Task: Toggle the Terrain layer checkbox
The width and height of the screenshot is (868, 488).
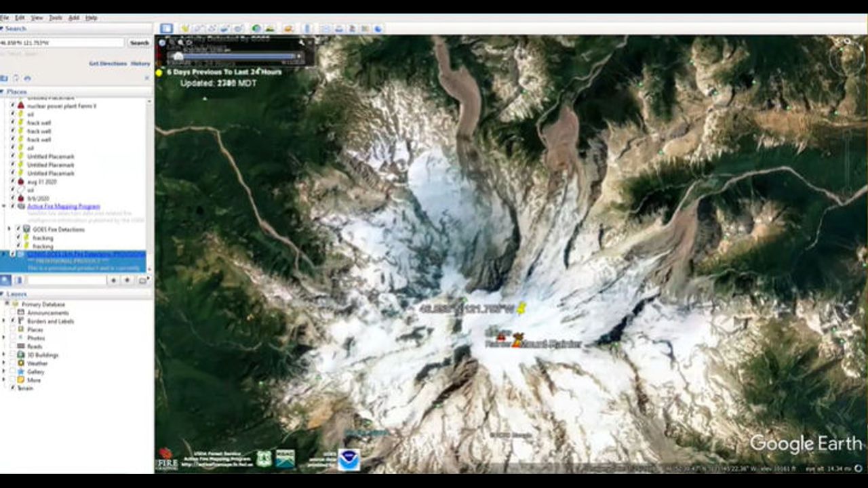Action: (x=13, y=388)
